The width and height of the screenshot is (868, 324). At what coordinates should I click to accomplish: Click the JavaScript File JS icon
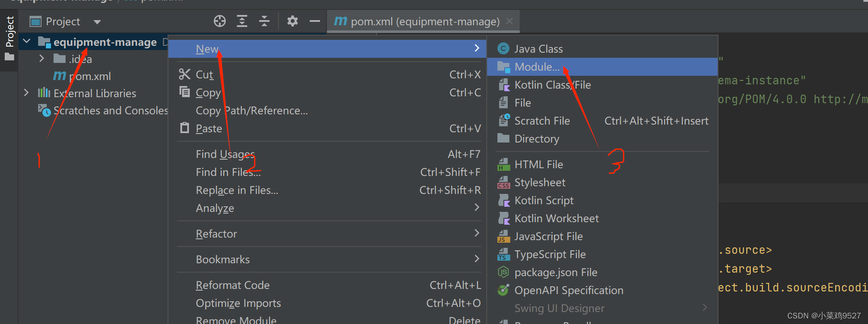tap(504, 236)
